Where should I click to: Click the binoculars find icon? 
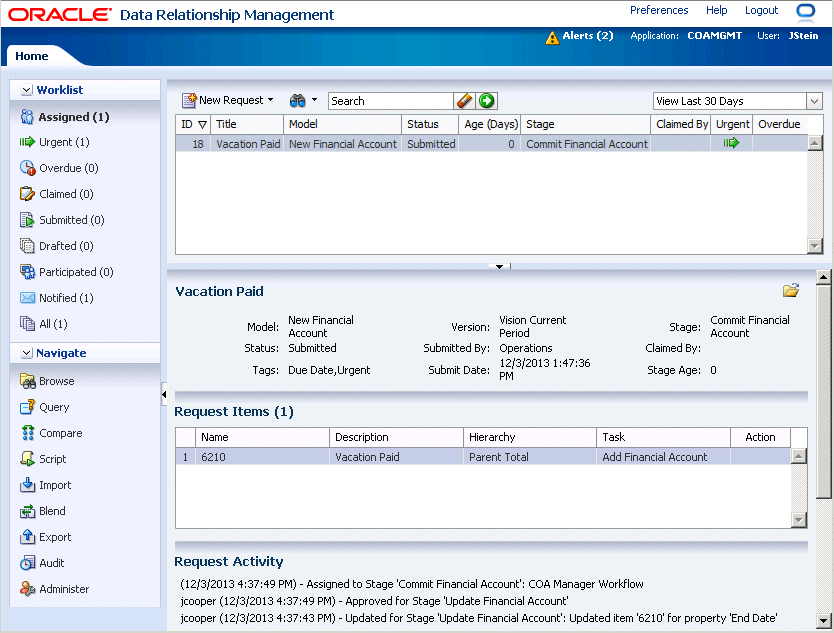(297, 101)
